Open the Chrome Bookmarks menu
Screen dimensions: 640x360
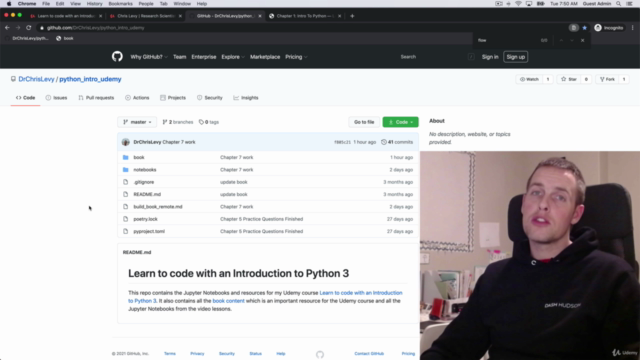pyautogui.click(x=120, y=4)
